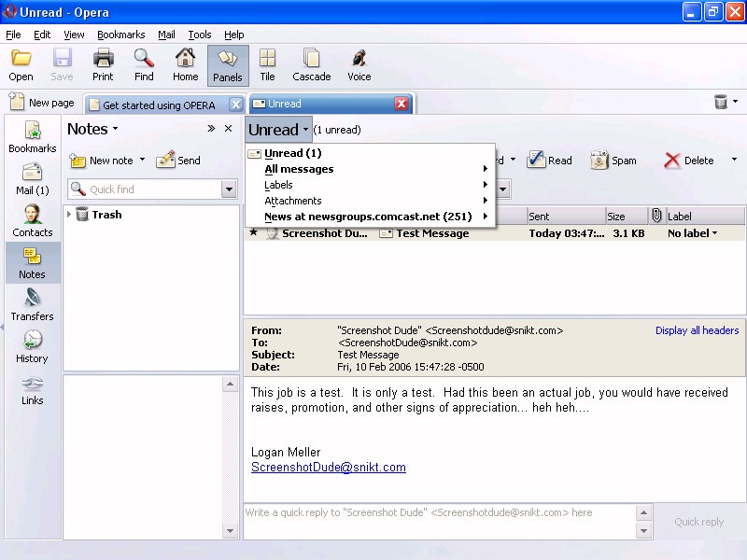Expand the Trash folder in Notes
Image resolution: width=747 pixels, height=560 pixels.
pos(69,215)
